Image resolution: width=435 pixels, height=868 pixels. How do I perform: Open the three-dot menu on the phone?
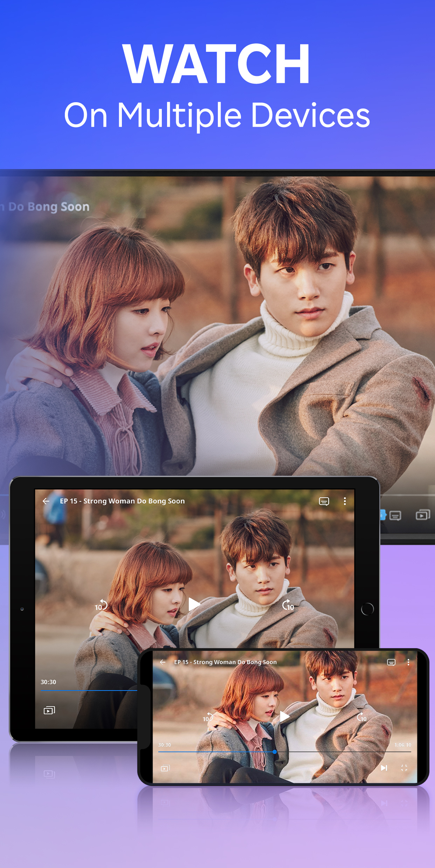click(408, 662)
